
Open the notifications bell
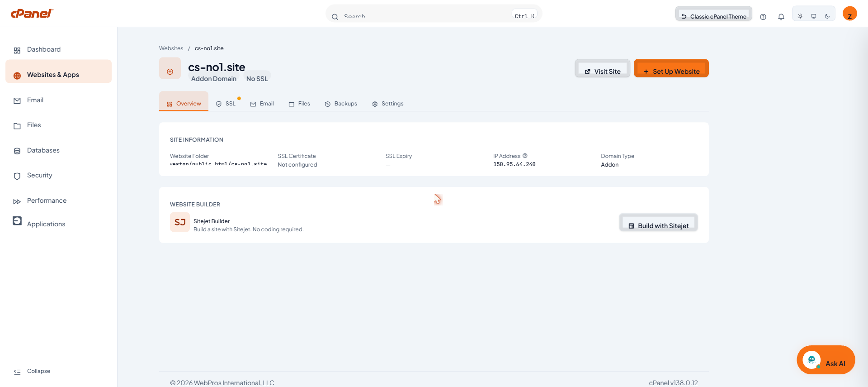pos(781,17)
